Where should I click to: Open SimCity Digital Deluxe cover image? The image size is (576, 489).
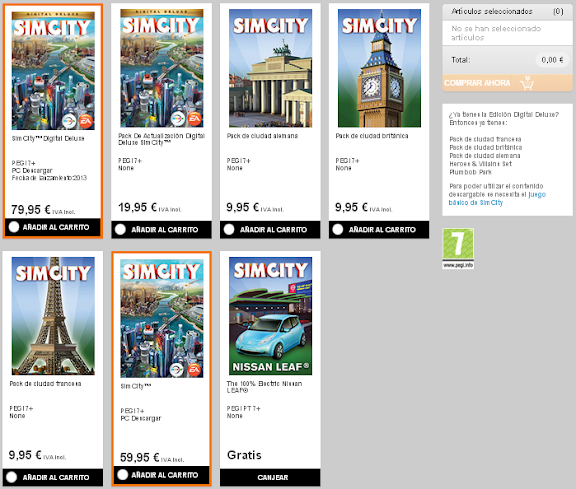53,71
